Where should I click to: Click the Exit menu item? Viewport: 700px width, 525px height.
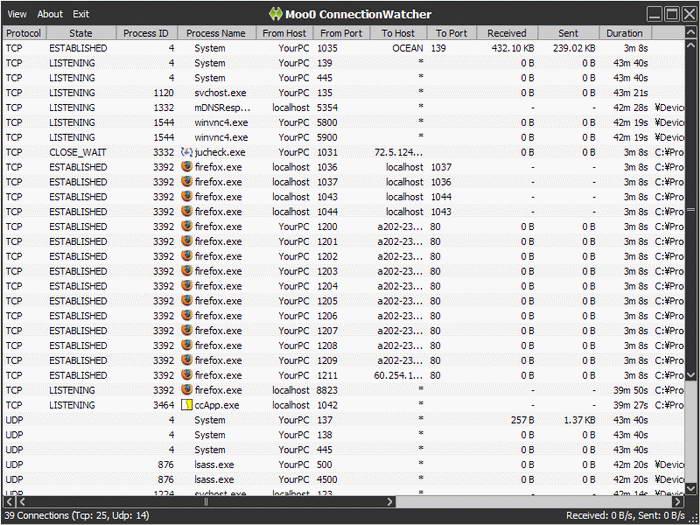point(81,14)
